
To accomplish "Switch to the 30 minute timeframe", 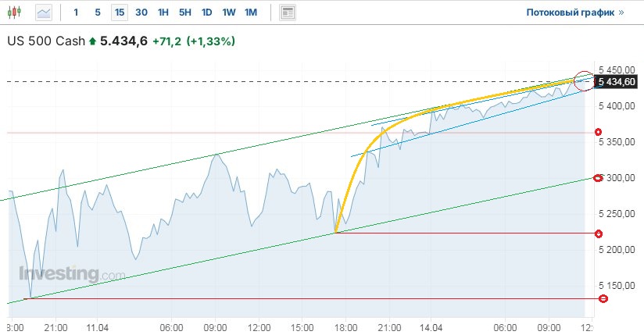I will pos(141,12).
